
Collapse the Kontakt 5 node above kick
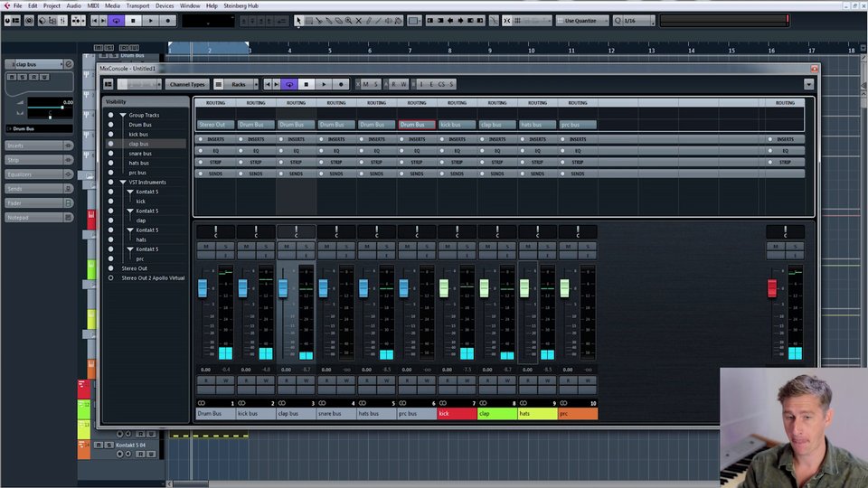click(130, 192)
